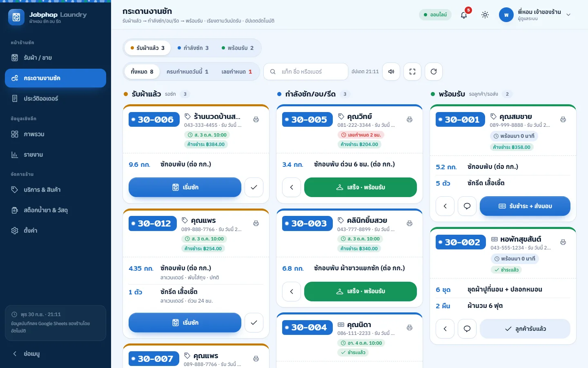Move order 30-003 back one stage
Viewport: 588px width, 368px height.
[292, 292]
